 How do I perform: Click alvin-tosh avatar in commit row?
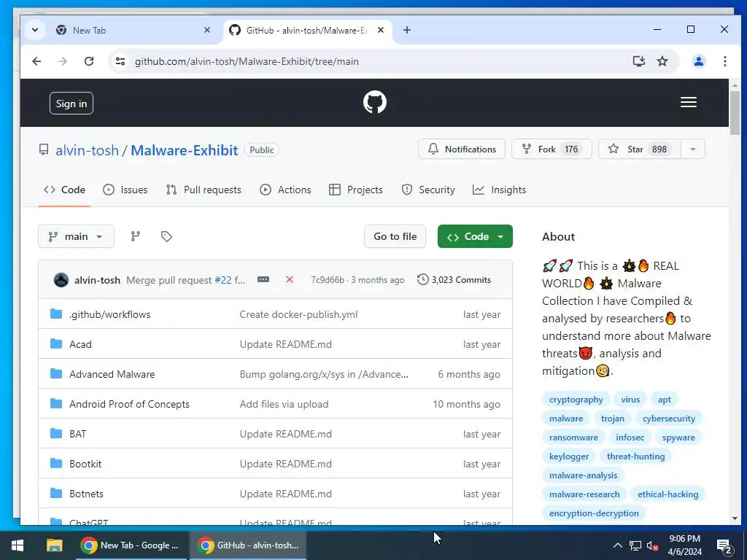coord(61,280)
